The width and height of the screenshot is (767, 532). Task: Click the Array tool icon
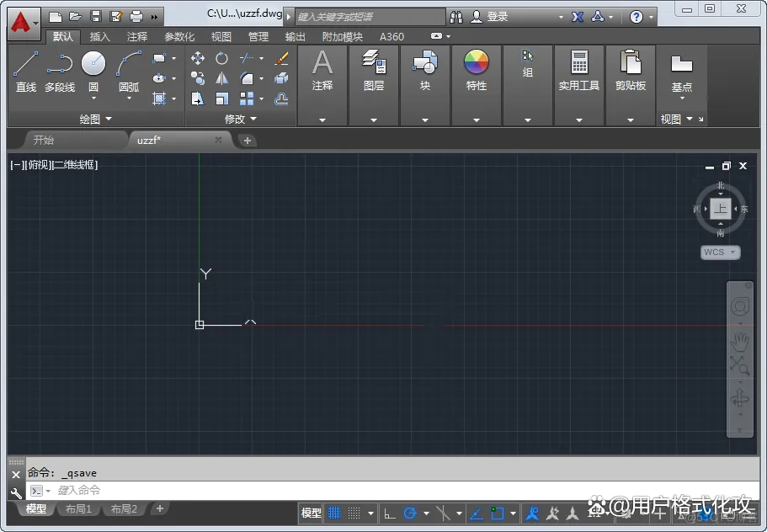(247, 98)
